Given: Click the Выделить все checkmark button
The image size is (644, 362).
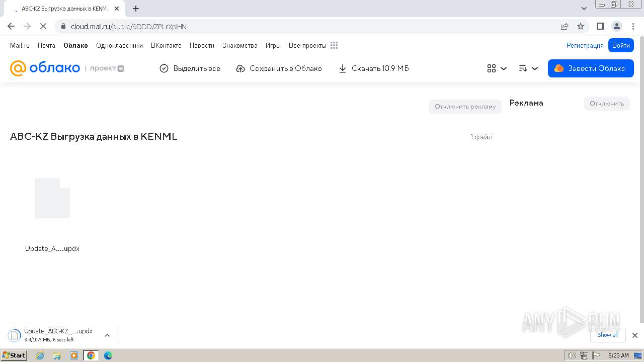Looking at the screenshot, I should (190, 68).
